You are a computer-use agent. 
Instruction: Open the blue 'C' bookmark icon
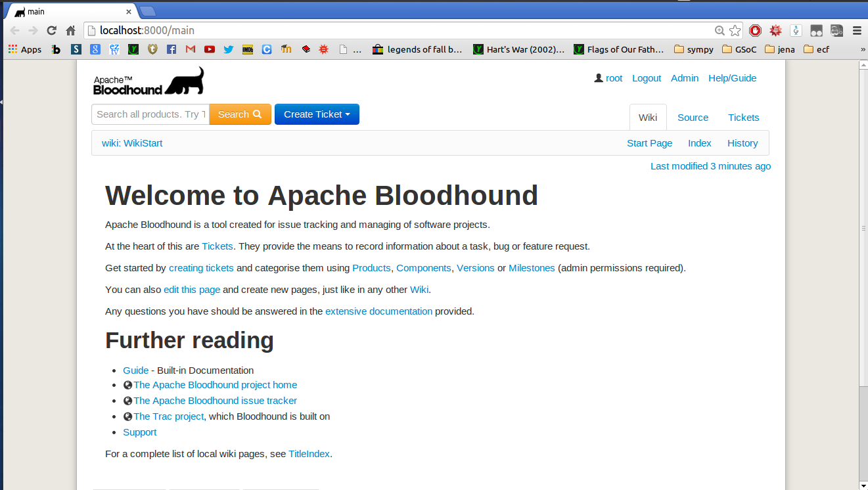(x=267, y=49)
